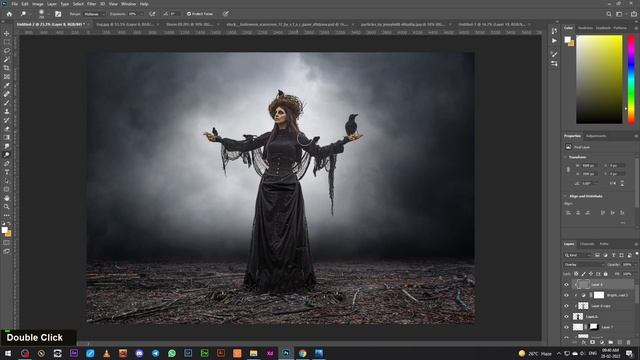Select the Brush tool
640x360 pixels.
pos(7,102)
